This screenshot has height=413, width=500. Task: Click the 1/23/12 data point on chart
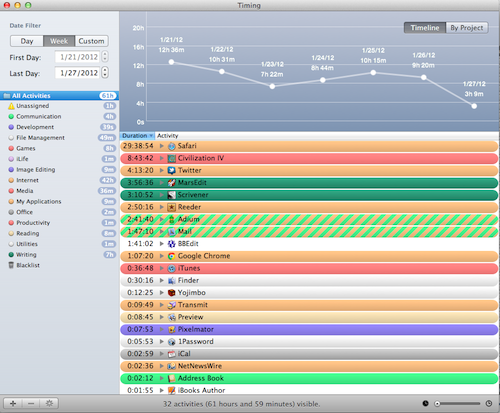click(272, 86)
